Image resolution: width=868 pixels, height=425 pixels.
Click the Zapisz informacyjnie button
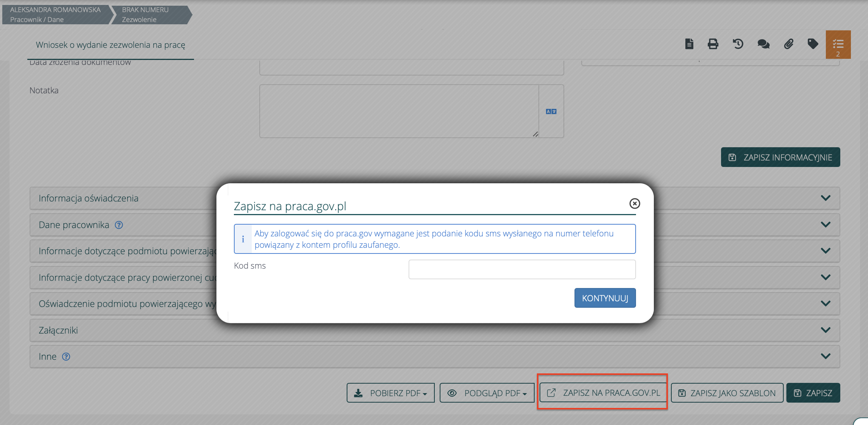coord(780,157)
